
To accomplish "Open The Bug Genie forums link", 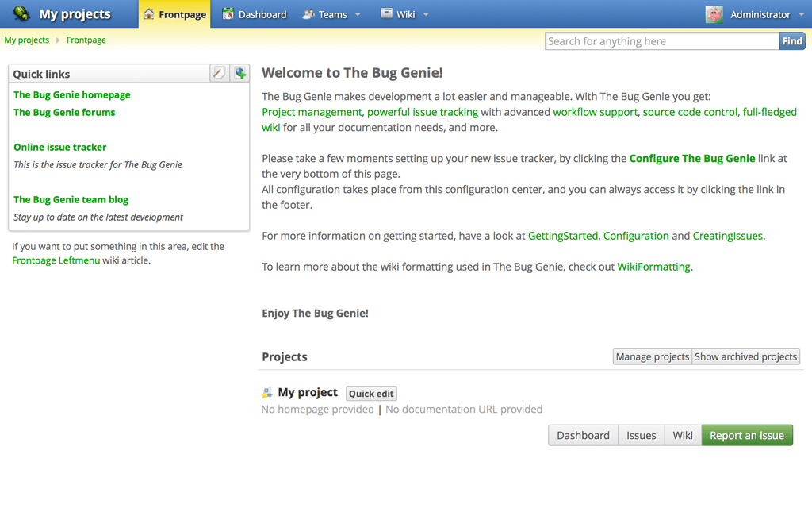I will pyautogui.click(x=64, y=112).
